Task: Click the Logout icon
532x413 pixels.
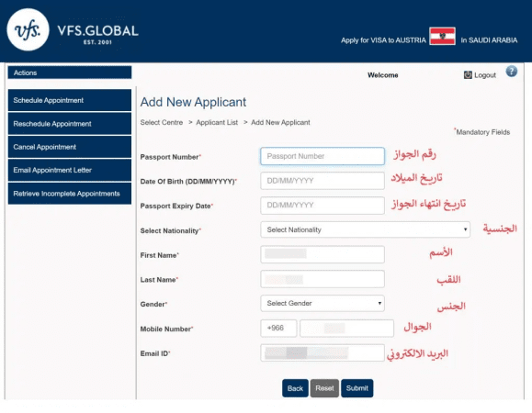Action: click(468, 75)
